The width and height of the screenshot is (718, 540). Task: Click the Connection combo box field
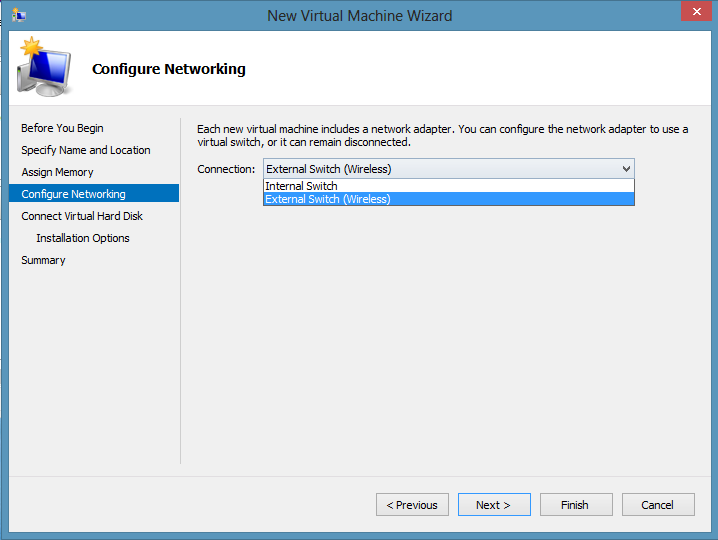click(449, 169)
